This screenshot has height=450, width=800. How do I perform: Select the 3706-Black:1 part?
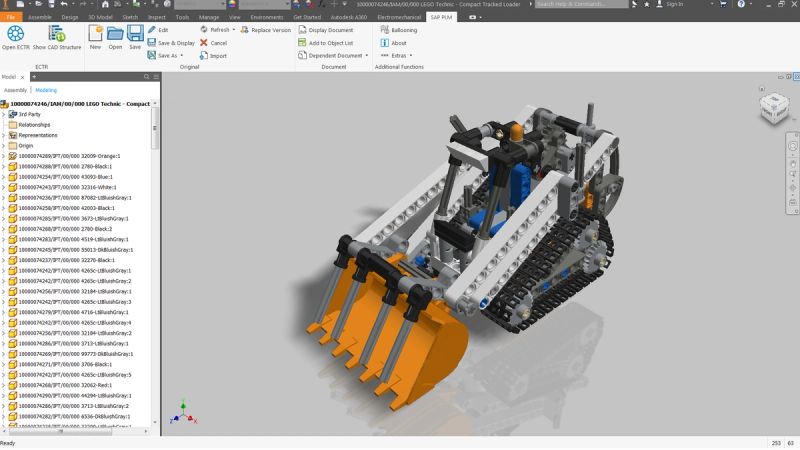point(65,364)
